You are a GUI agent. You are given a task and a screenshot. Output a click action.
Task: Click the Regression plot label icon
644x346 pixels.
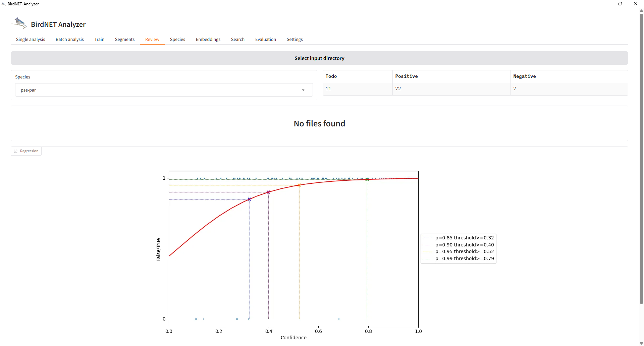click(15, 151)
